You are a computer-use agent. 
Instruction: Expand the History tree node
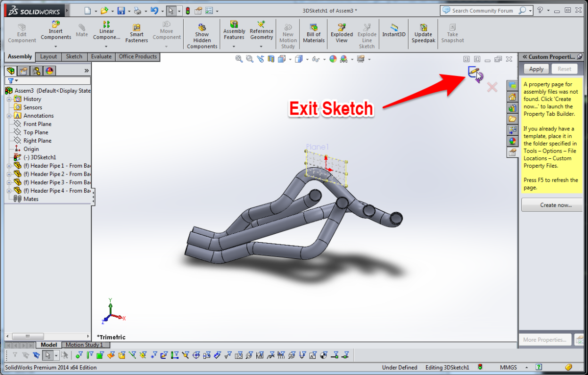(9, 99)
